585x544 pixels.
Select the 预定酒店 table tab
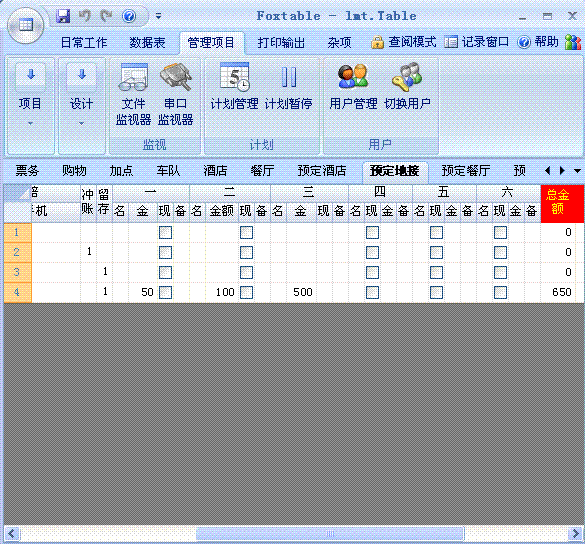coord(322,171)
